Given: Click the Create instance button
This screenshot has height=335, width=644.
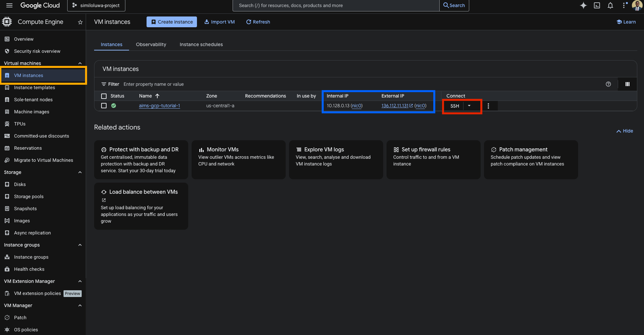Looking at the screenshot, I should coord(171,22).
